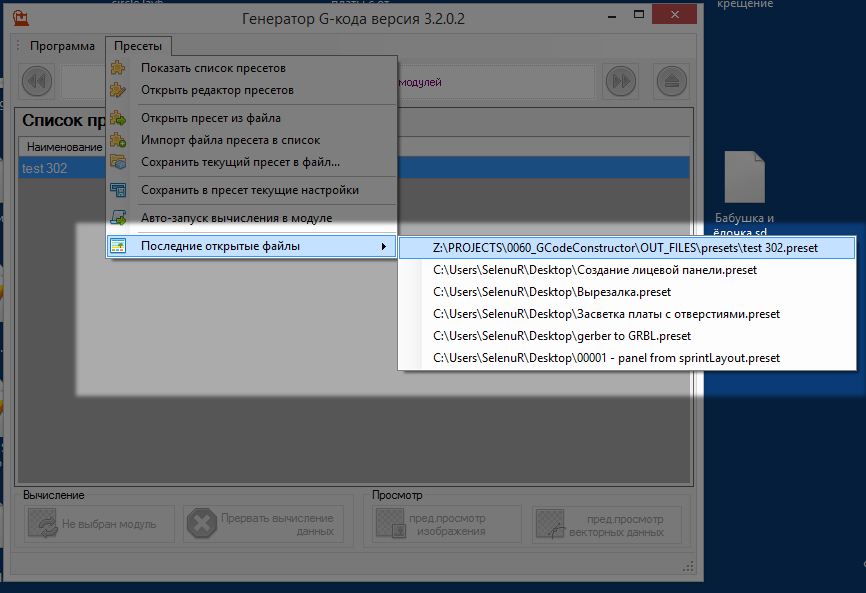
Task: Click the eject button in the toolbar
Action: tap(672, 81)
